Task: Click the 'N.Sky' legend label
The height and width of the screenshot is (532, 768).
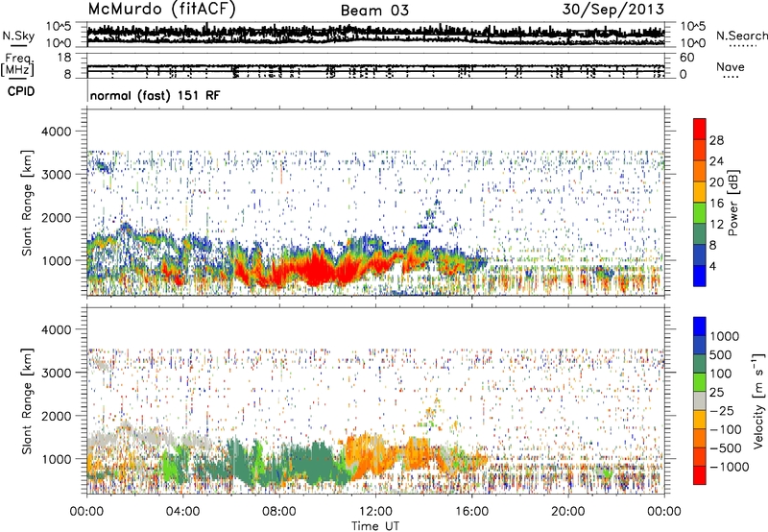Action: 18,36
